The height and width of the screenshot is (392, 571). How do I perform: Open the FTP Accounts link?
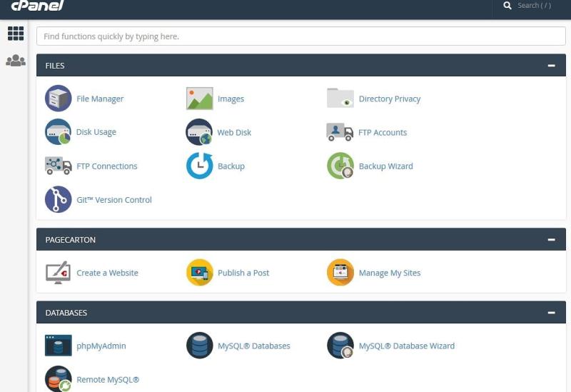pos(383,132)
